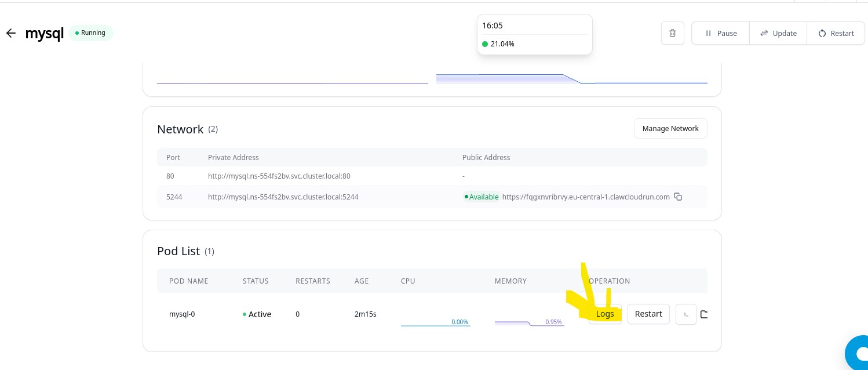Viewport: 868px width, 370px height.
Task: Copy the public address URL
Action: (x=678, y=197)
